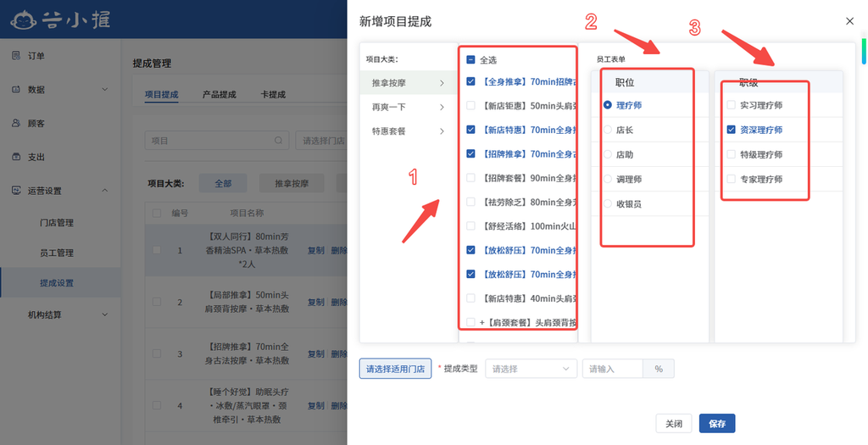The height and width of the screenshot is (445, 868).
Task: Expand the 再爽一下 category chevron
Action: point(442,107)
